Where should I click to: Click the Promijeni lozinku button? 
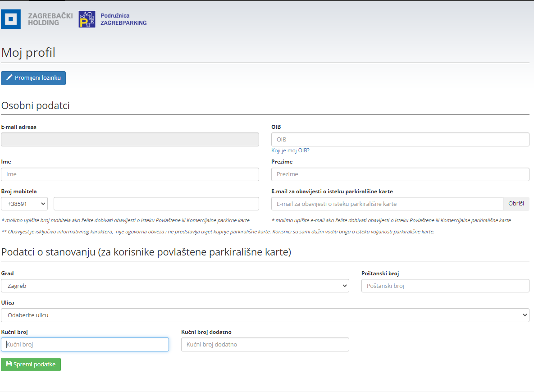(33, 78)
